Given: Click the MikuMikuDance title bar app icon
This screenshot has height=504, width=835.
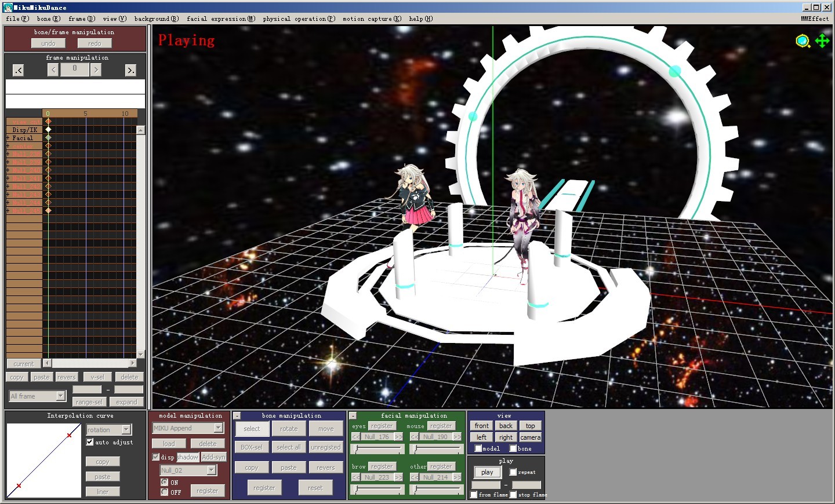Looking at the screenshot, I should (8, 7).
